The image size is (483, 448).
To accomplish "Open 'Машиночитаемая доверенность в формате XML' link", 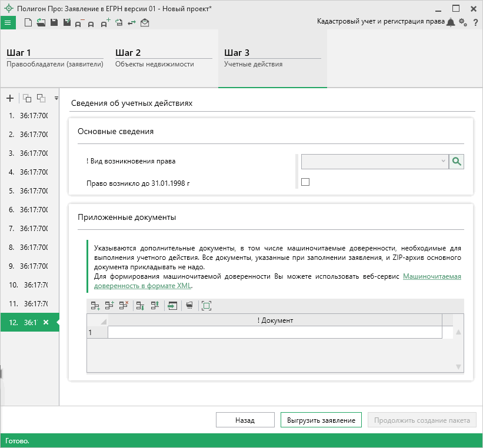I will point(432,276).
